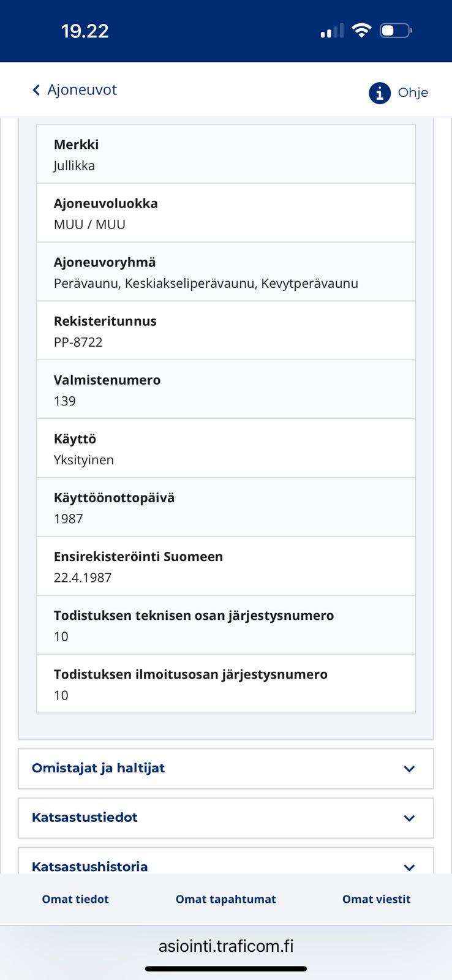Tap the Wi-Fi status icon
Screen dimensions: 452x980
pyautogui.click(x=362, y=30)
